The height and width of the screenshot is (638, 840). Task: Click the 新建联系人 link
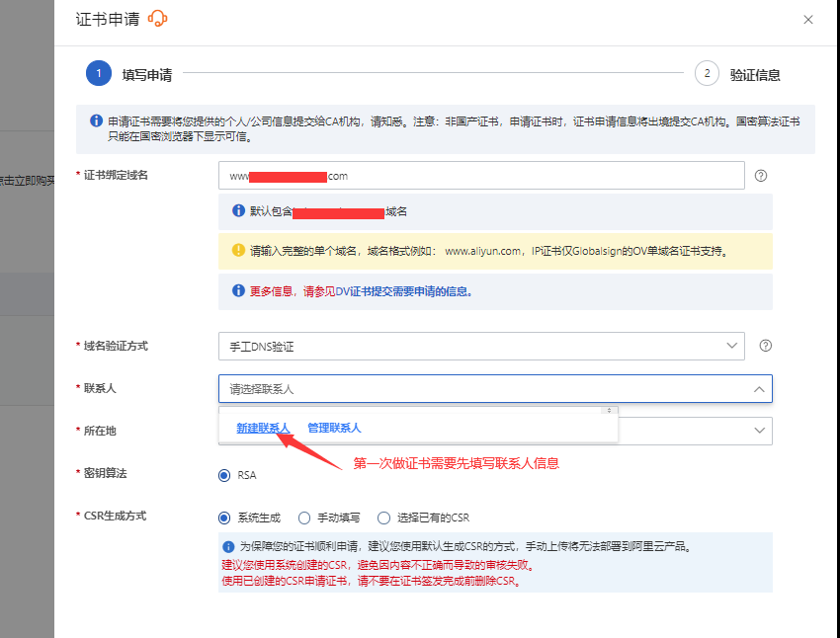pyautogui.click(x=263, y=428)
